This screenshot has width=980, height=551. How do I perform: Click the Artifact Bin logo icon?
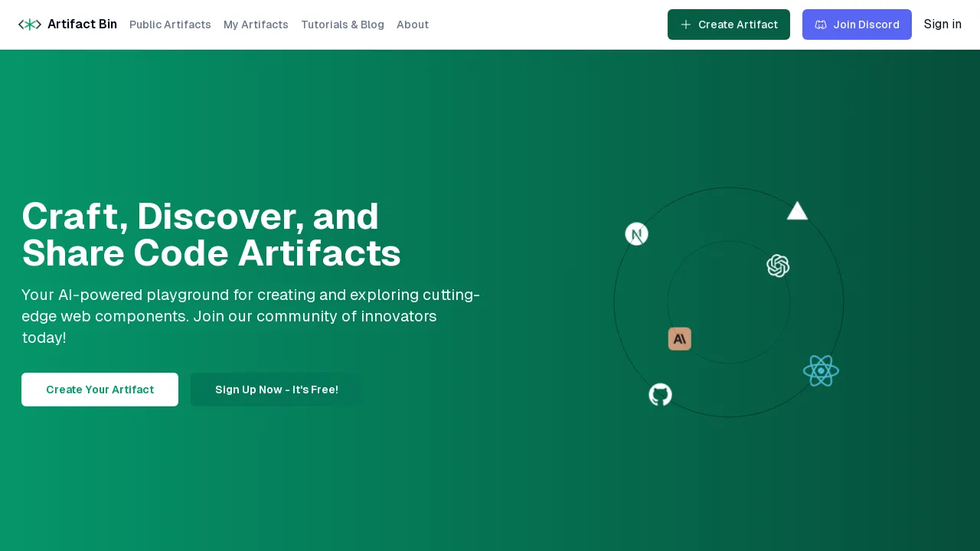(30, 24)
